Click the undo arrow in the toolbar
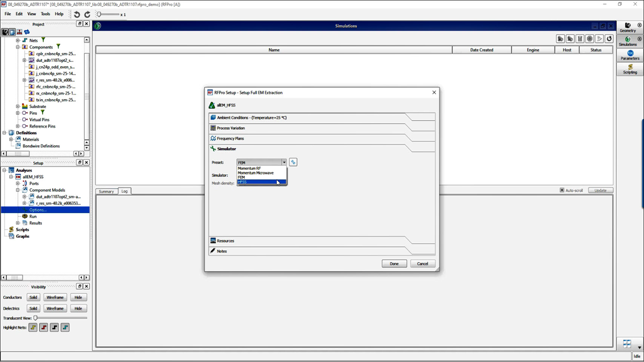Image resolution: width=644 pixels, height=362 pixels. (x=77, y=14)
